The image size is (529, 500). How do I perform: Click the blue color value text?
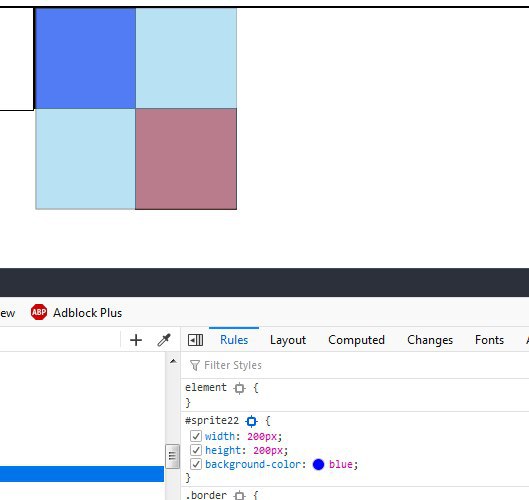[x=341, y=464]
